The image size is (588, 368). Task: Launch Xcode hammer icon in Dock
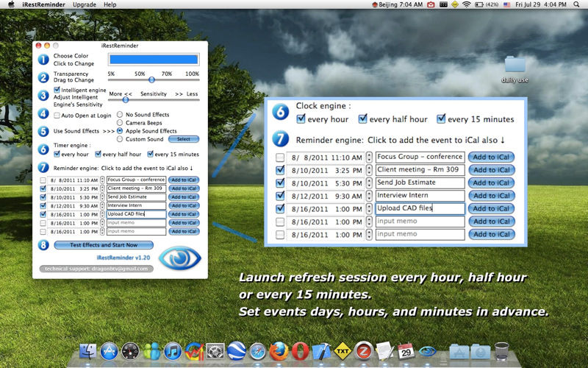321,352
